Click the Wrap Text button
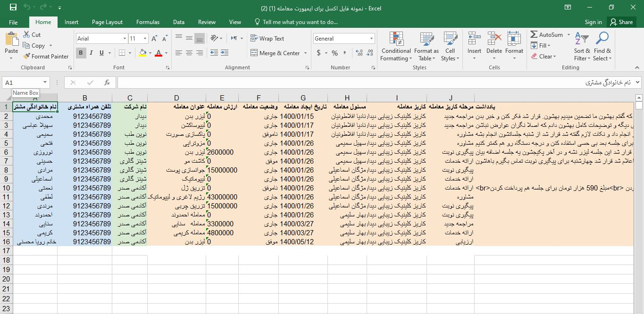The height and width of the screenshot is (314, 644). 268,39
